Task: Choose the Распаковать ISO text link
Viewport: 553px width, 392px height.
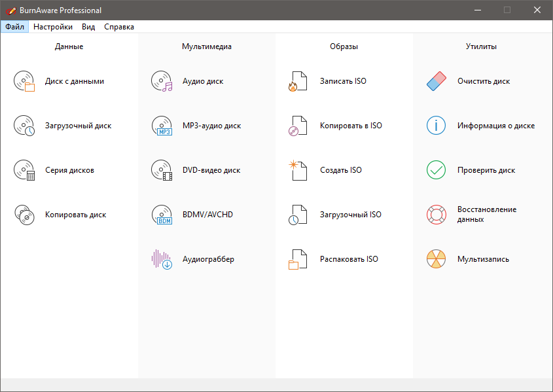Action: coord(349,259)
